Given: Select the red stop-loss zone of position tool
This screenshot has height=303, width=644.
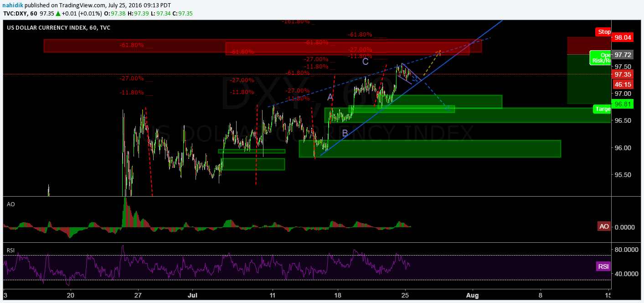Looking at the screenshot, I should 589,46.
